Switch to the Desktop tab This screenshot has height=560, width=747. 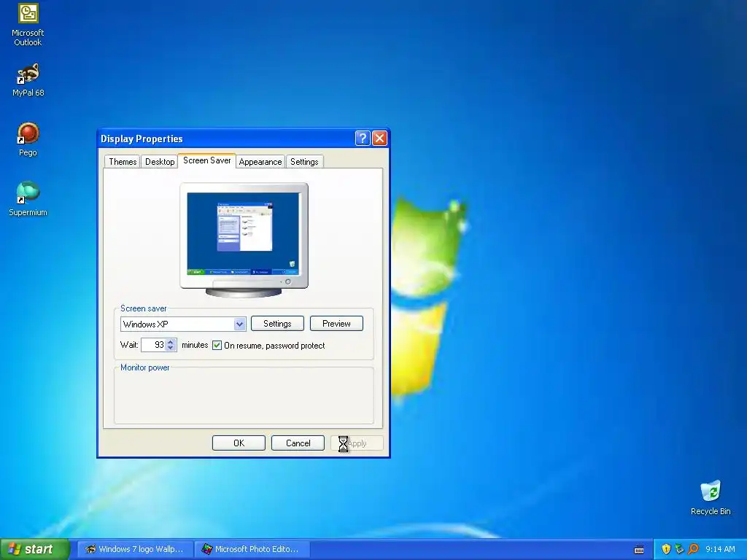click(x=160, y=161)
